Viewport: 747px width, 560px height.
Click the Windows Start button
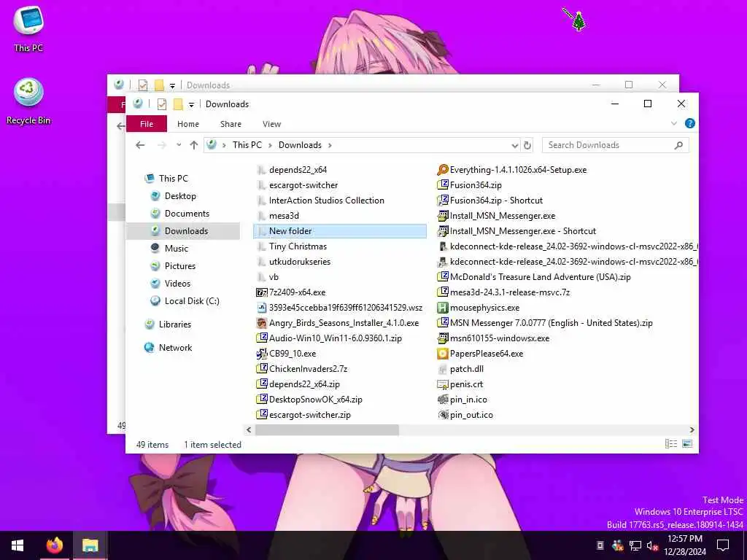click(18, 545)
